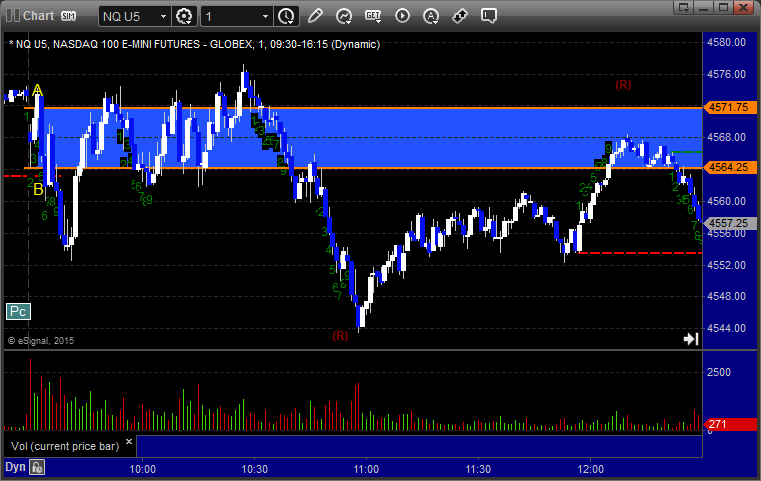This screenshot has height=481, width=761.
Task: Expand the NQ U5 symbol dropdown
Action: click(164, 17)
